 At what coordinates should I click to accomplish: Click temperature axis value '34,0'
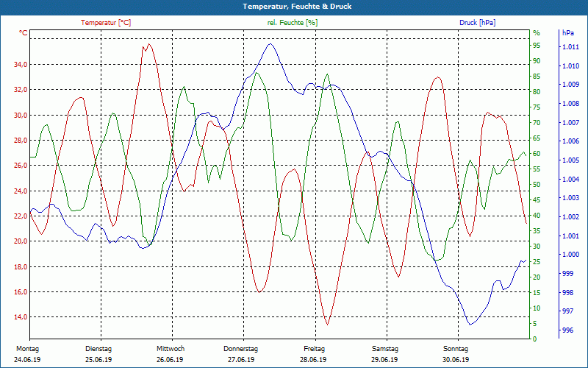point(21,65)
